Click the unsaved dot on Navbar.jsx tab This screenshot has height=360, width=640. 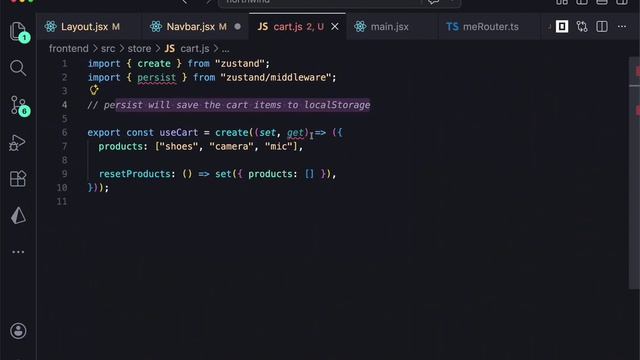[238, 27]
